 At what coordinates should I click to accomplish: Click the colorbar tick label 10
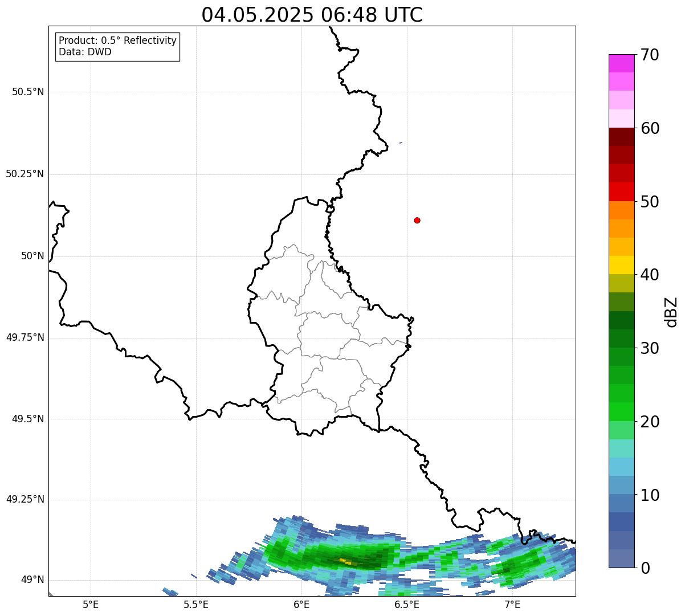coord(650,495)
